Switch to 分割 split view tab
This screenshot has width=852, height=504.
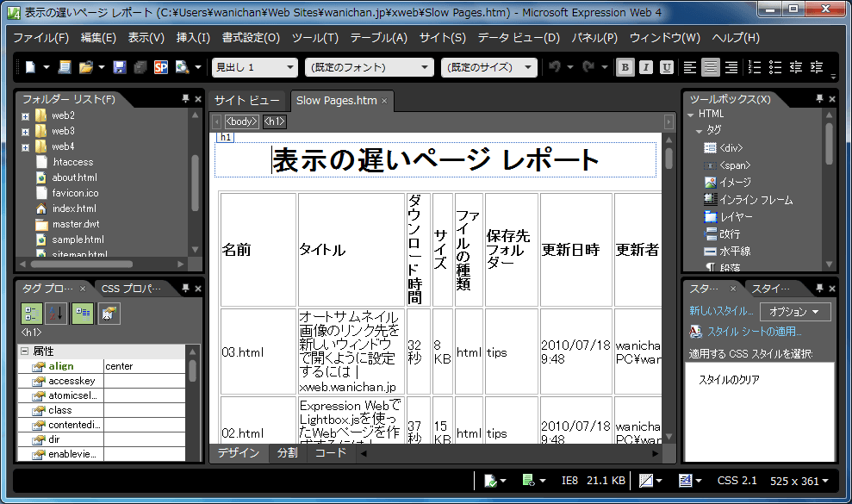[x=288, y=453]
